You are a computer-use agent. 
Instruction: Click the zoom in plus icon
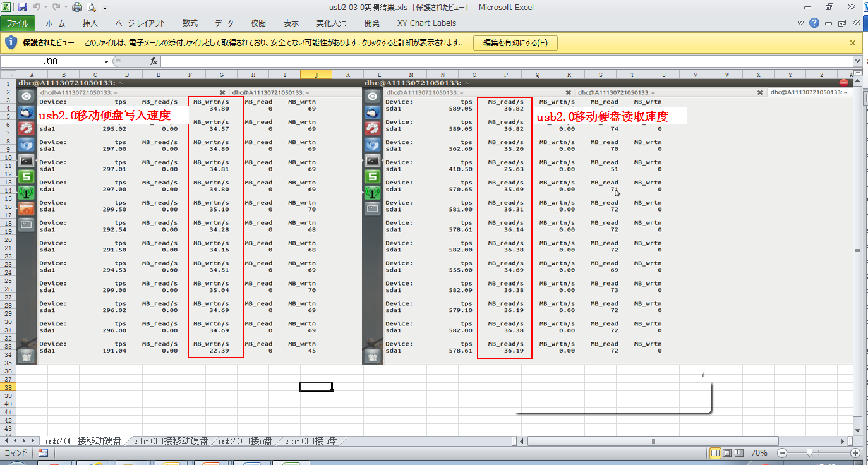tap(855, 453)
